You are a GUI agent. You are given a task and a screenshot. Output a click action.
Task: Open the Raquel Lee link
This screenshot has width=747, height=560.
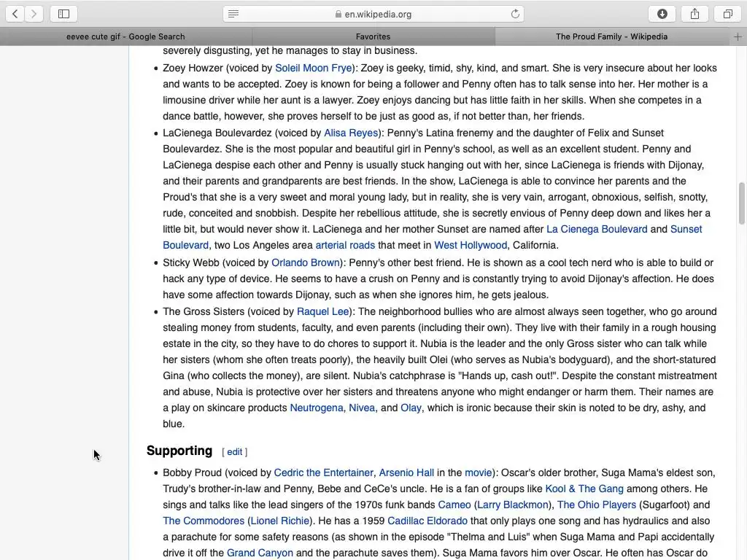coord(323,312)
